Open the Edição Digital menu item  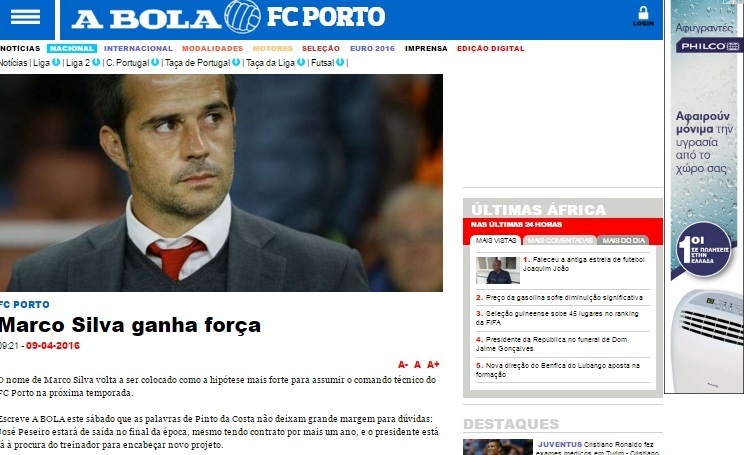point(491,48)
